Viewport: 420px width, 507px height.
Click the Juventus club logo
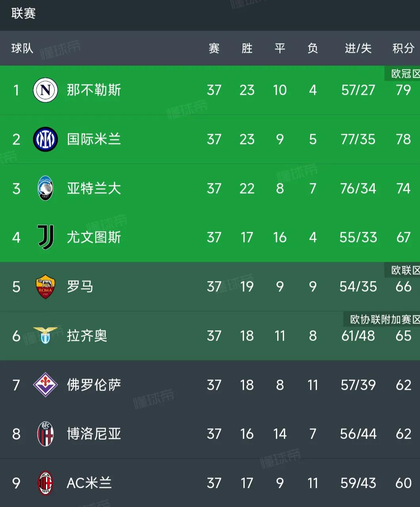(45, 237)
